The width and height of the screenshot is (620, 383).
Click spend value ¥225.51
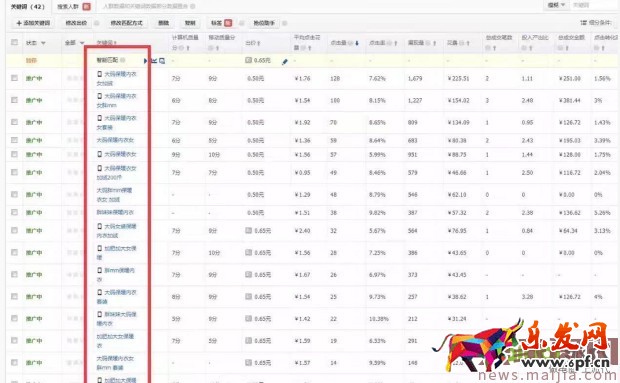pos(458,79)
